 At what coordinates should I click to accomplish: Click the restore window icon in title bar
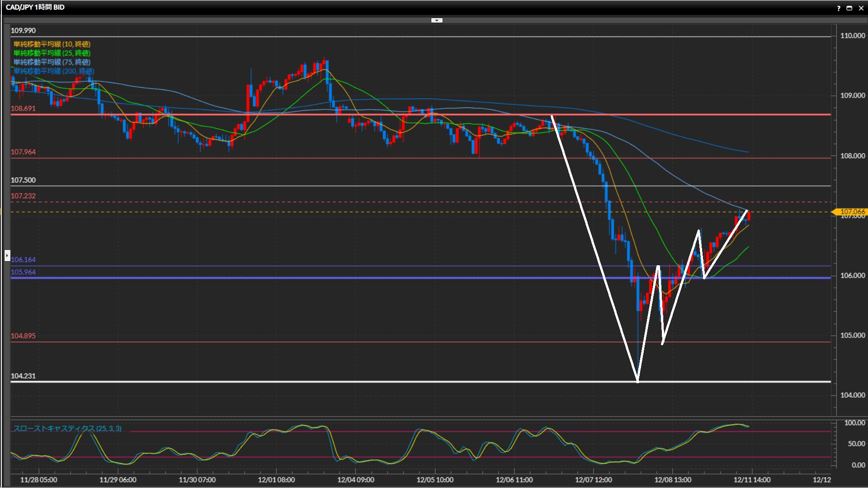coord(849,8)
